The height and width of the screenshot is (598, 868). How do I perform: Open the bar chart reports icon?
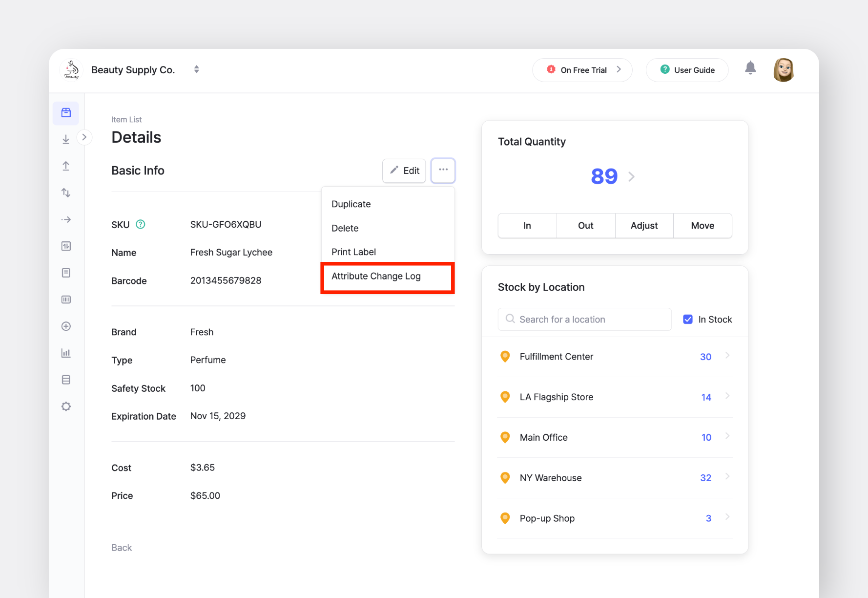(66, 353)
